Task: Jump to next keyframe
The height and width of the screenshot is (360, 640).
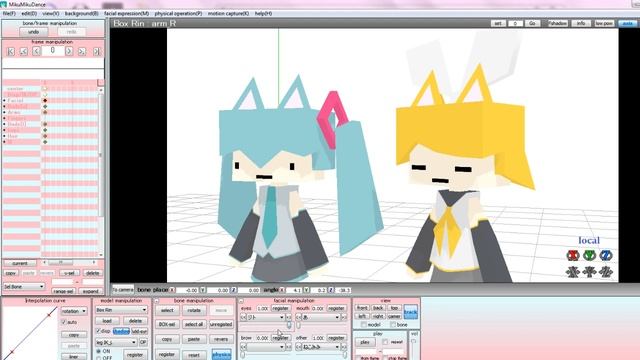Action: [x=82, y=51]
